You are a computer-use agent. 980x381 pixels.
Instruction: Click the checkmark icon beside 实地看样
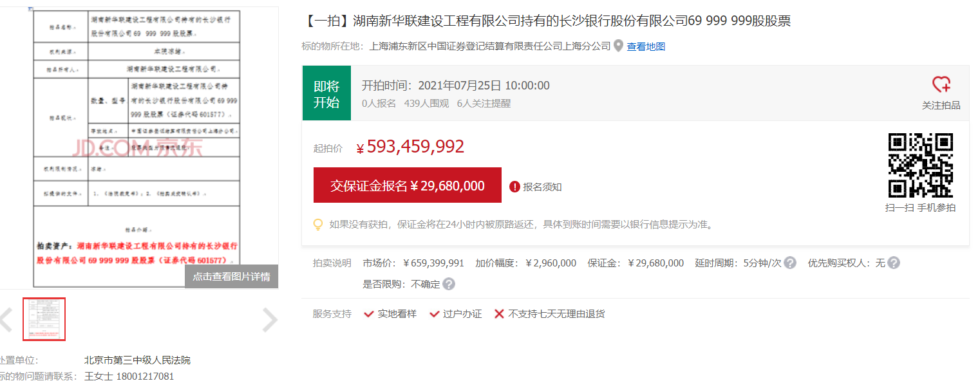[x=369, y=314]
